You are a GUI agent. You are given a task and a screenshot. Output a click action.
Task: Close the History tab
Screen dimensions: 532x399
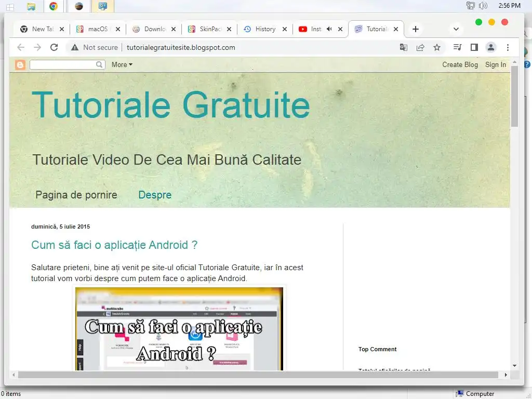285,29
